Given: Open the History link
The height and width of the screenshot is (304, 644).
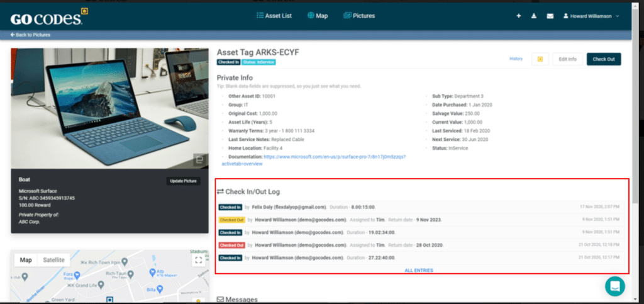Looking at the screenshot, I should 516,59.
